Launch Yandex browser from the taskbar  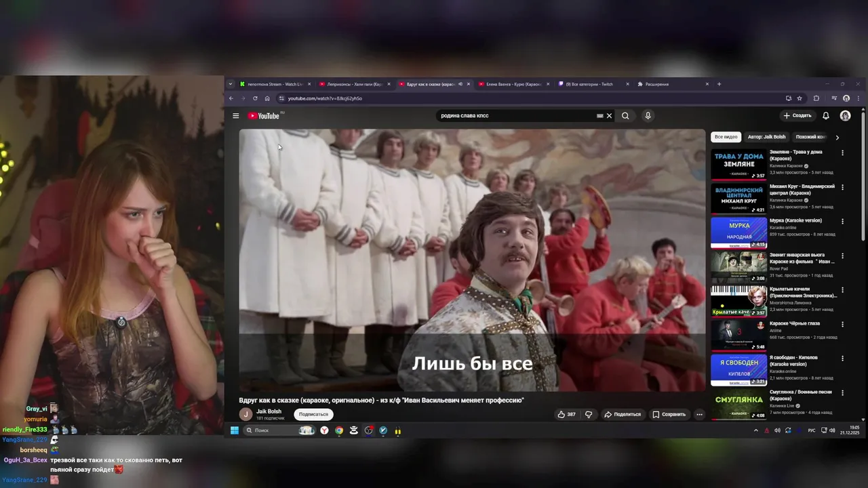(x=325, y=430)
